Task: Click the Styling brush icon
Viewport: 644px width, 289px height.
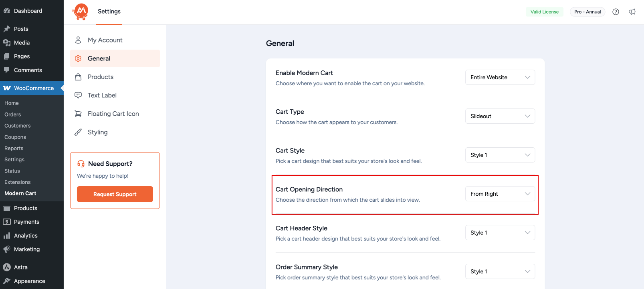Action: pyautogui.click(x=78, y=132)
